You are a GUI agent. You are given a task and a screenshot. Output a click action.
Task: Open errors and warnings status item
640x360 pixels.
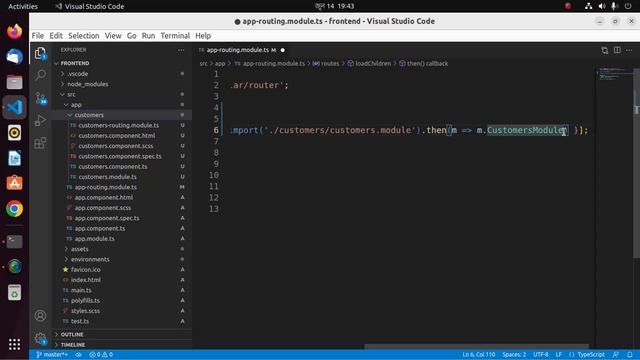[x=101, y=355]
